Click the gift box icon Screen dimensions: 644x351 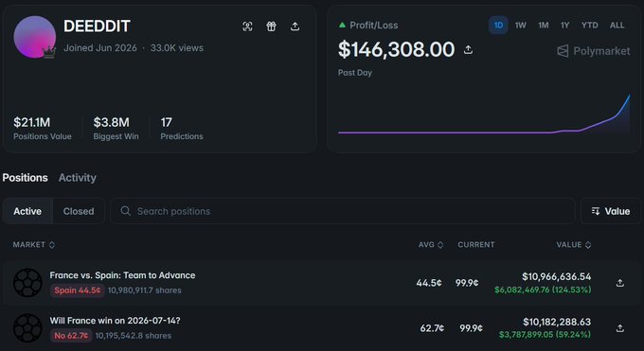tap(271, 26)
